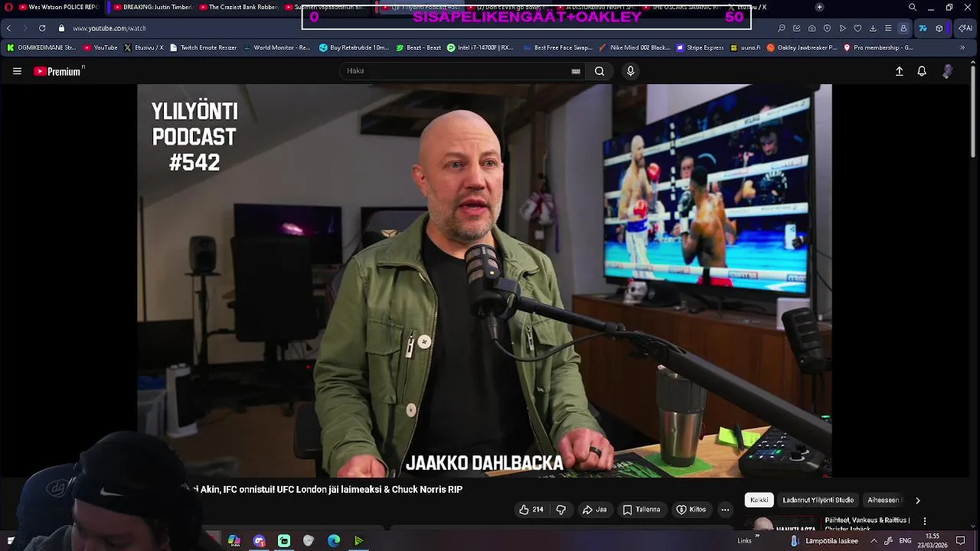Open Nike Mind 002 Black bookmark
980x551 pixels.
coord(635,47)
